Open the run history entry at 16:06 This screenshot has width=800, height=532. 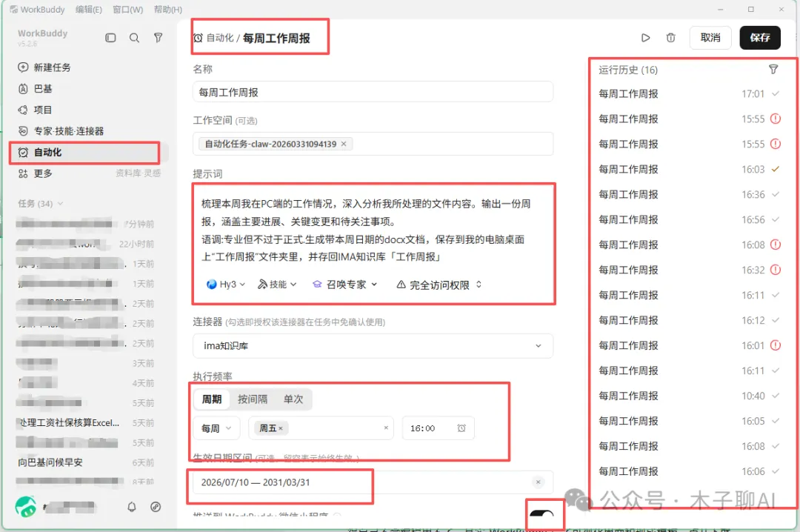tap(689, 471)
